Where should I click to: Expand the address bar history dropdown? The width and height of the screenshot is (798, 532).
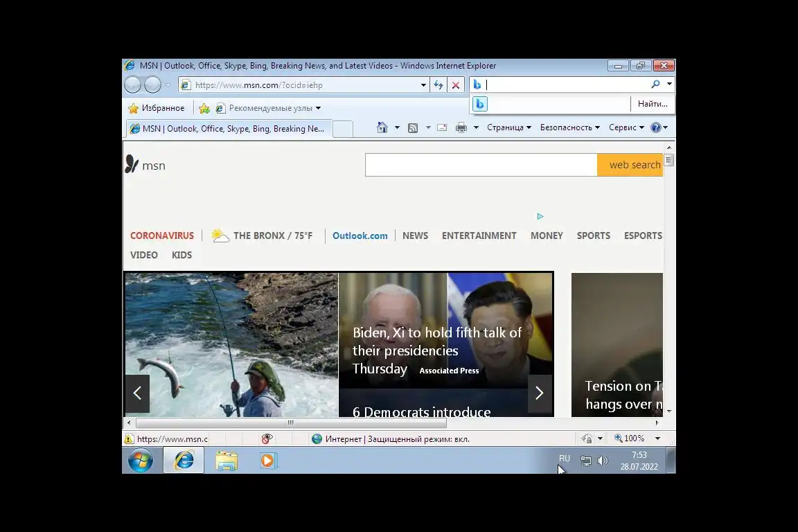423,85
